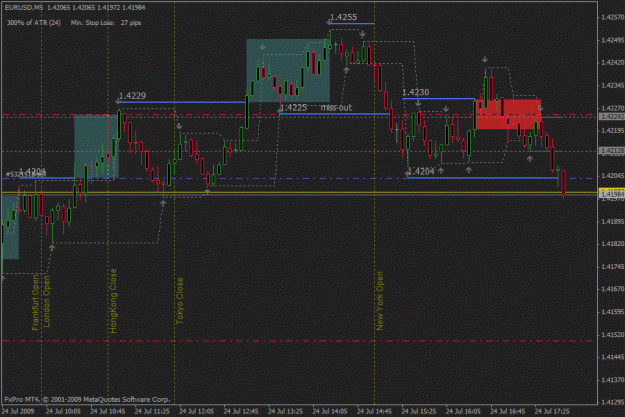The width and height of the screenshot is (625, 417).
Task: Click the 'New York Open' session label
Action: [379, 301]
